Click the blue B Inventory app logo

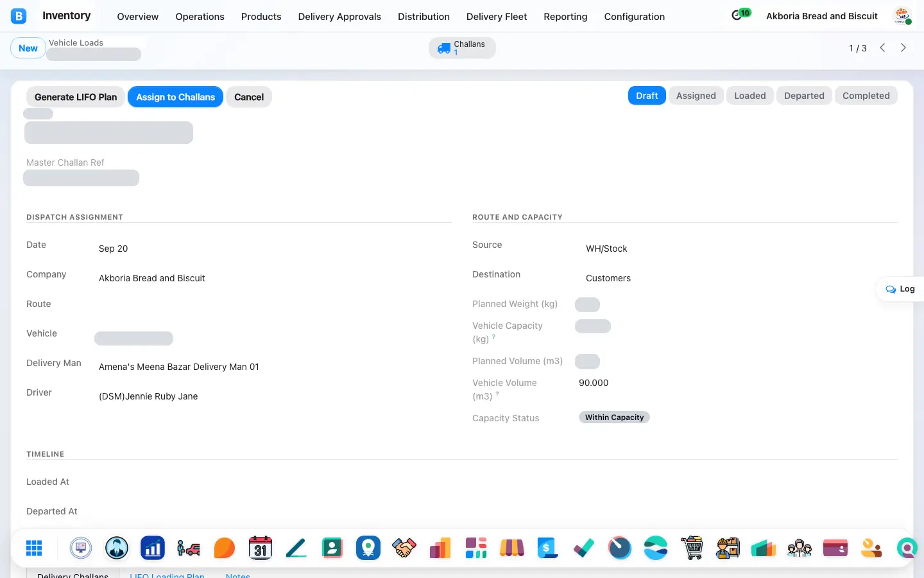pyautogui.click(x=19, y=16)
